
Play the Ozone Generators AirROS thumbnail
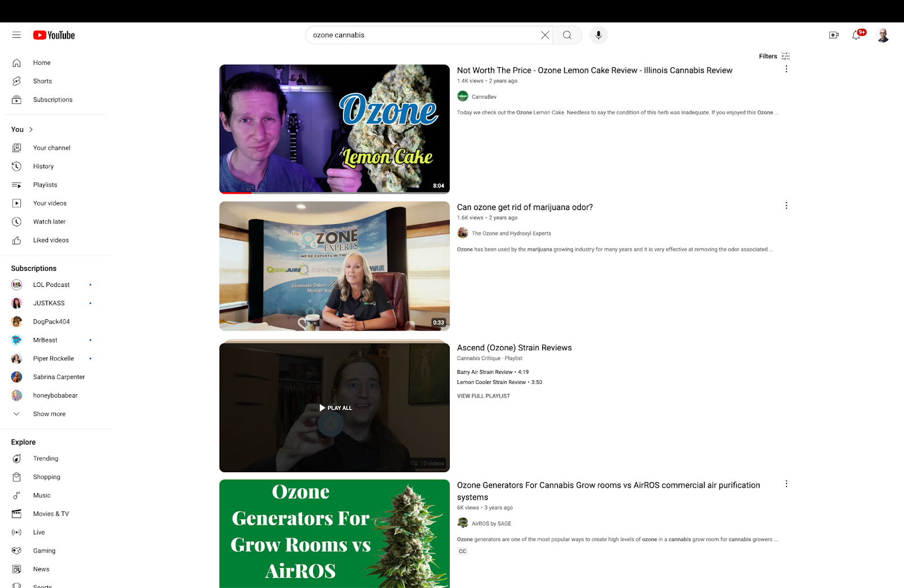[x=334, y=534]
